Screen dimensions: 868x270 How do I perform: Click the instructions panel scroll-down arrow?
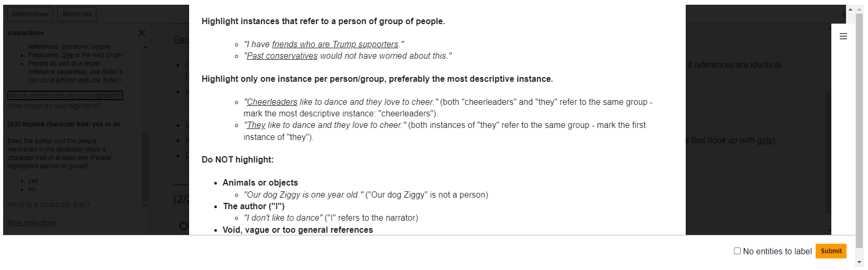[x=146, y=205]
